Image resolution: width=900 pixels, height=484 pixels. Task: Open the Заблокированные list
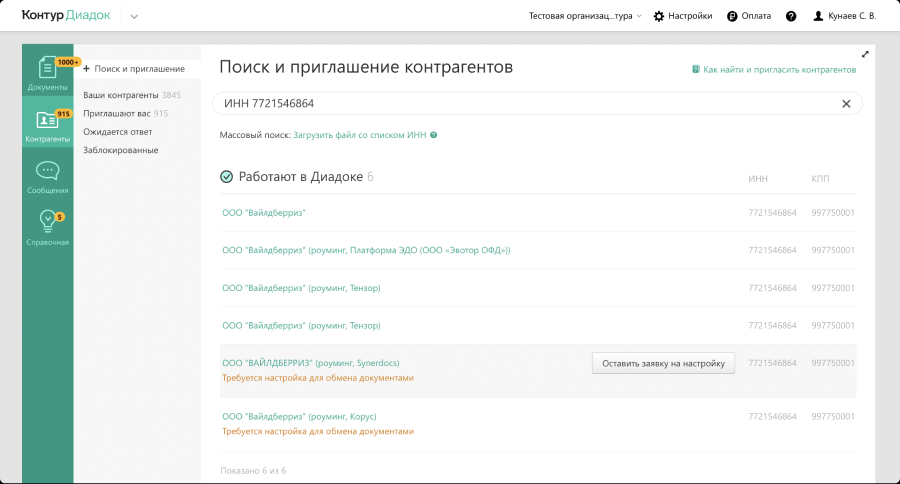click(x=121, y=150)
